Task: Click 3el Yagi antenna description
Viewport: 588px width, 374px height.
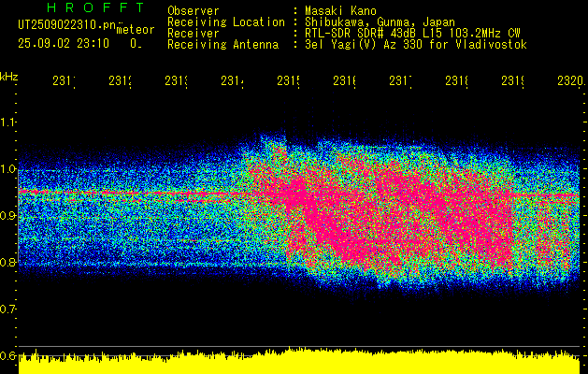Action: pos(416,45)
